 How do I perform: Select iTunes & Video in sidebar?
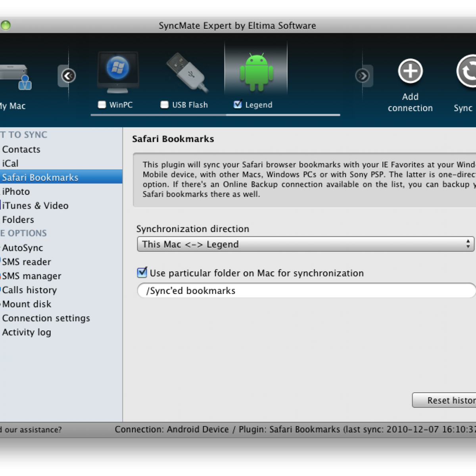(35, 205)
